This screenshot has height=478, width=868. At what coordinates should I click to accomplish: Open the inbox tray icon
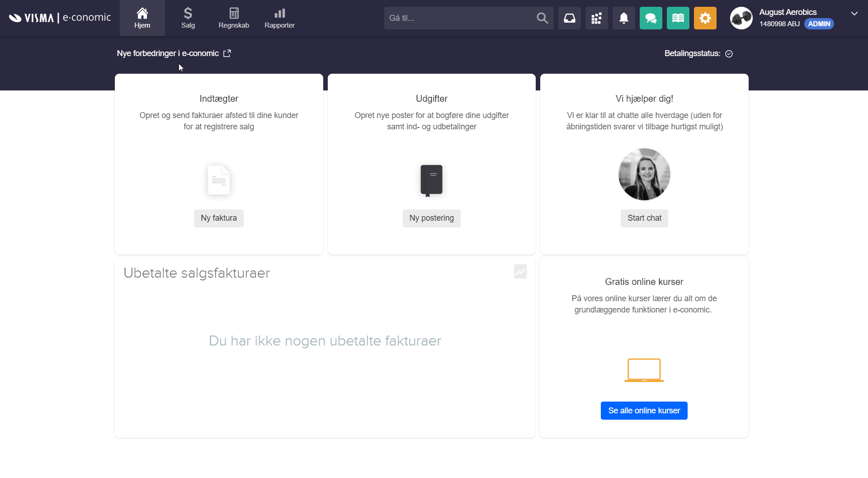[x=569, y=18]
